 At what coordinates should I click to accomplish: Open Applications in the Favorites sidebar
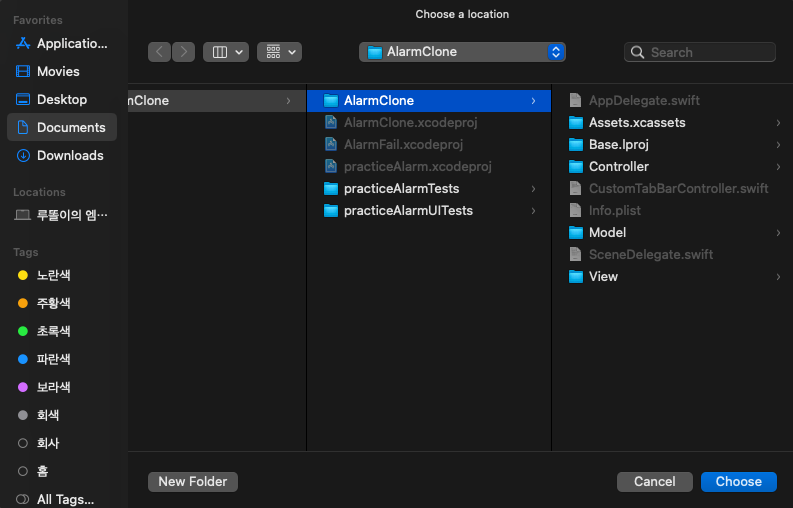62,44
